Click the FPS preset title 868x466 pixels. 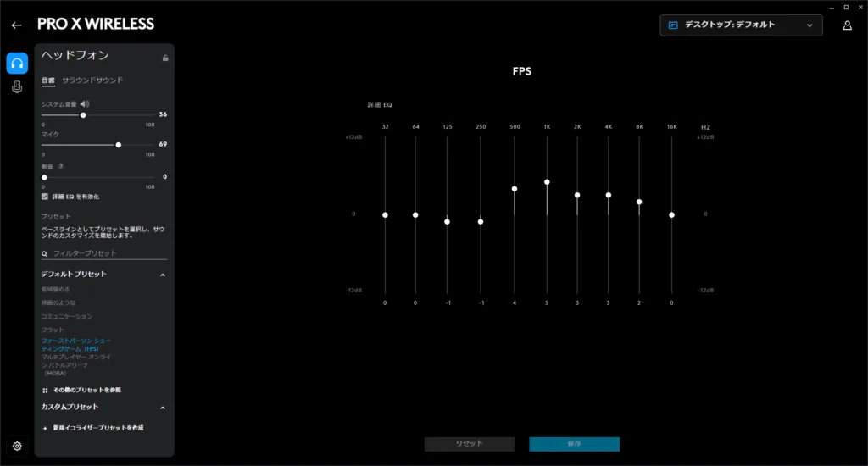[x=522, y=71]
